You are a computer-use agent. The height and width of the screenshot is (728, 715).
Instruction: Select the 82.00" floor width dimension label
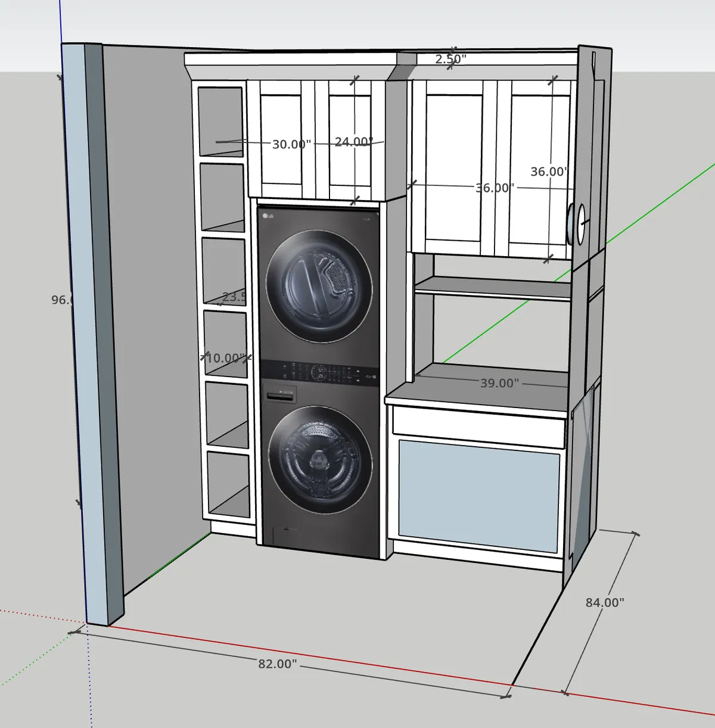(277, 663)
